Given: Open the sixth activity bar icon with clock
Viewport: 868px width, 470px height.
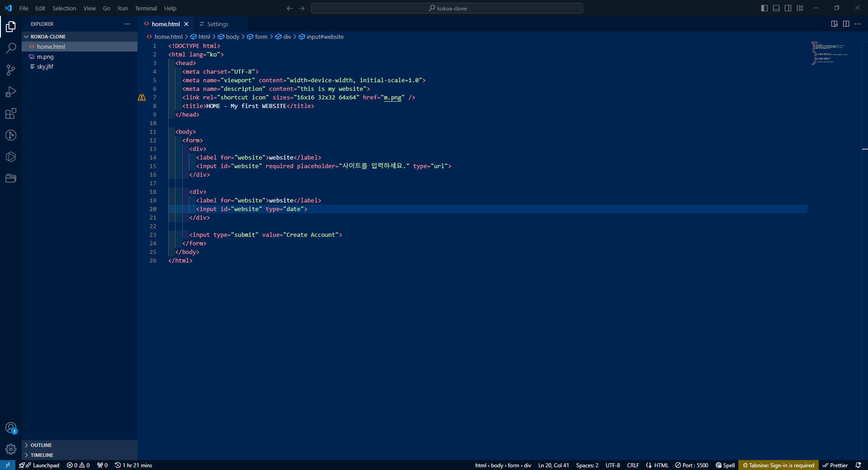Looking at the screenshot, I should [11, 135].
